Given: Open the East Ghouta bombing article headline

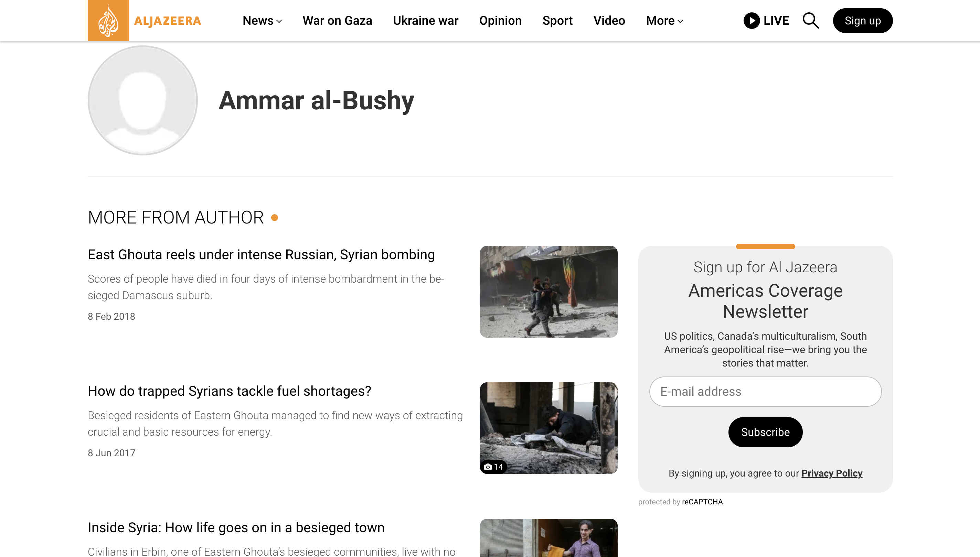Looking at the screenshot, I should pyautogui.click(x=261, y=254).
